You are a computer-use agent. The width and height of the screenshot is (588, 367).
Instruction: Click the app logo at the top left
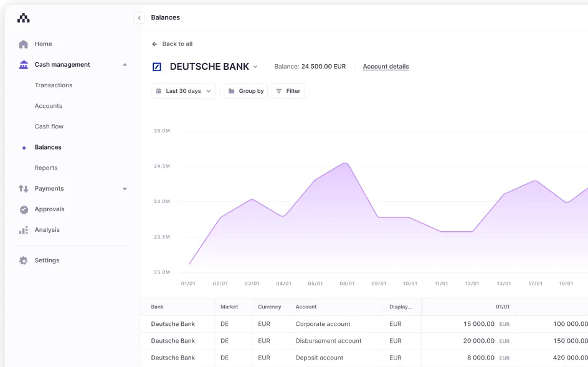(23, 17)
